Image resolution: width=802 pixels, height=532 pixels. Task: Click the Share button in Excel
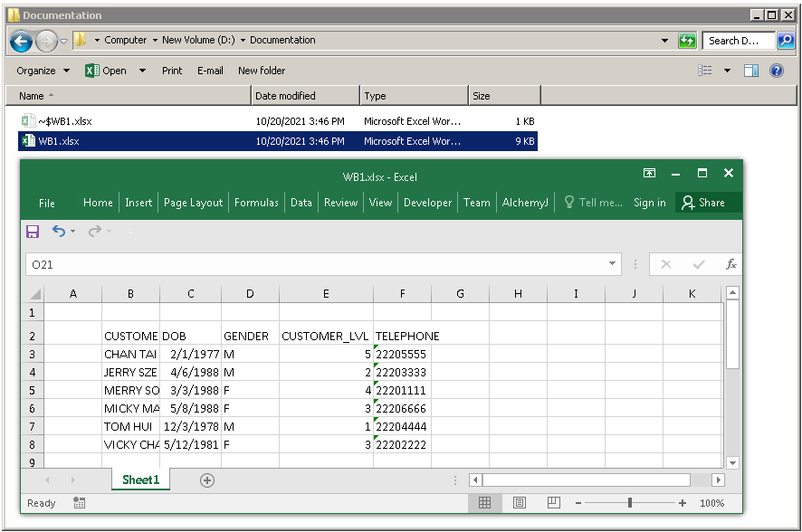click(x=704, y=203)
